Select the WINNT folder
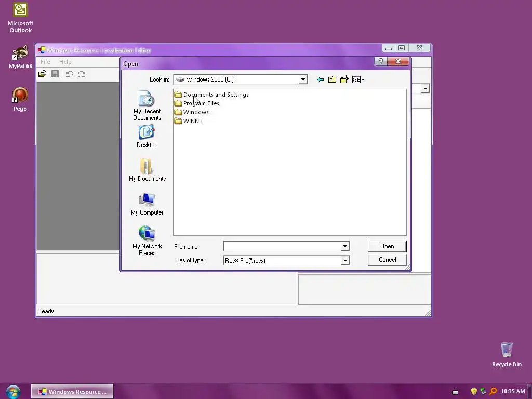 (x=189, y=121)
